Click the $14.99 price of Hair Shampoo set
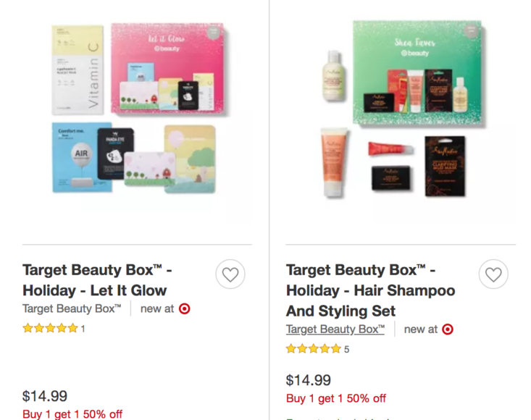The width and height of the screenshot is (531, 420). coord(308,380)
